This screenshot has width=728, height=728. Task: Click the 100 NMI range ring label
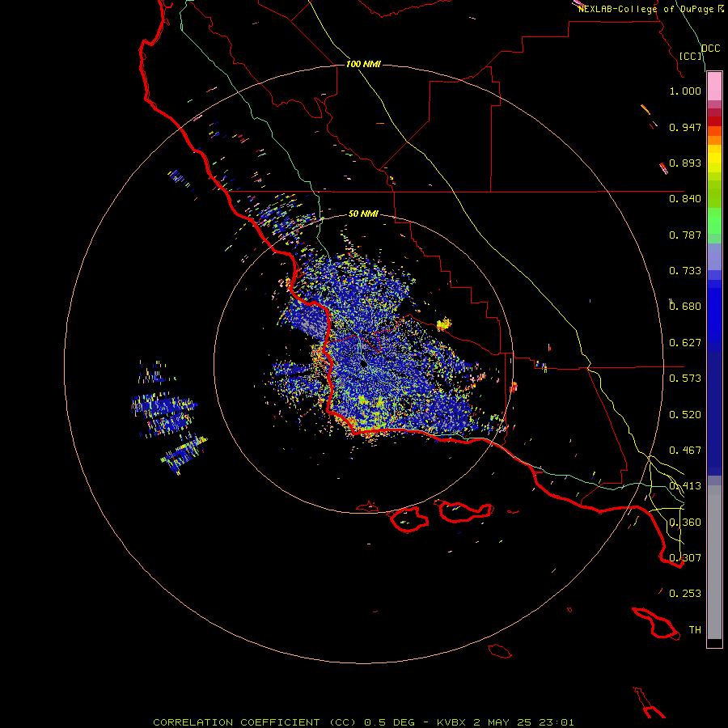point(363,64)
